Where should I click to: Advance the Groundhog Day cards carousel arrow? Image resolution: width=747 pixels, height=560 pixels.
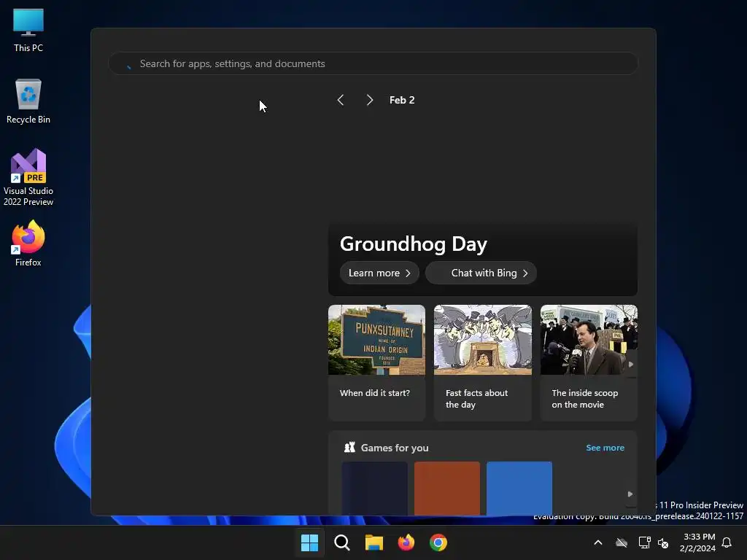(x=631, y=365)
